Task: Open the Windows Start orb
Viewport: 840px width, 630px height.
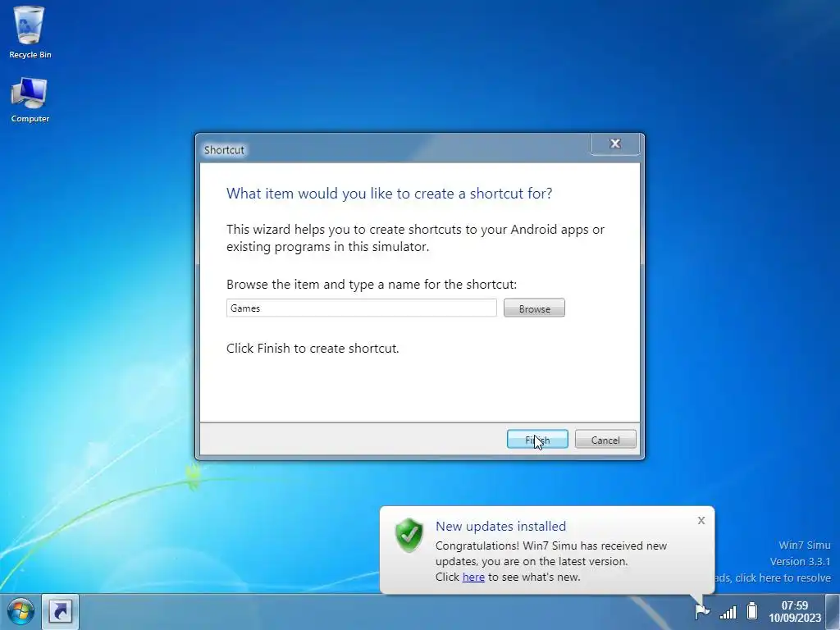Action: coord(21,611)
